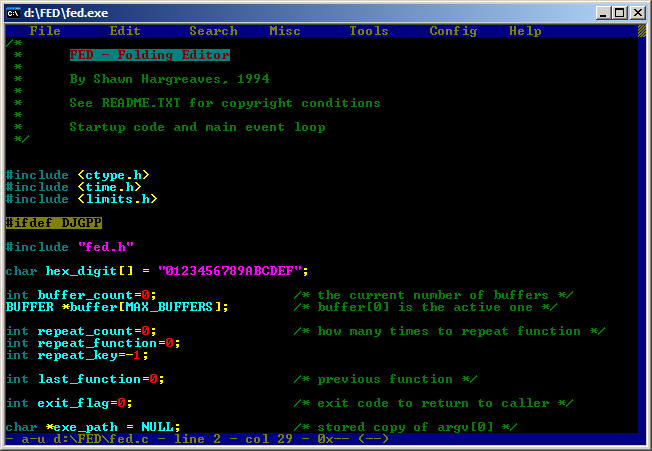Close the fed.exe console window
Viewport: 652px width, 451px height.
[637, 12]
